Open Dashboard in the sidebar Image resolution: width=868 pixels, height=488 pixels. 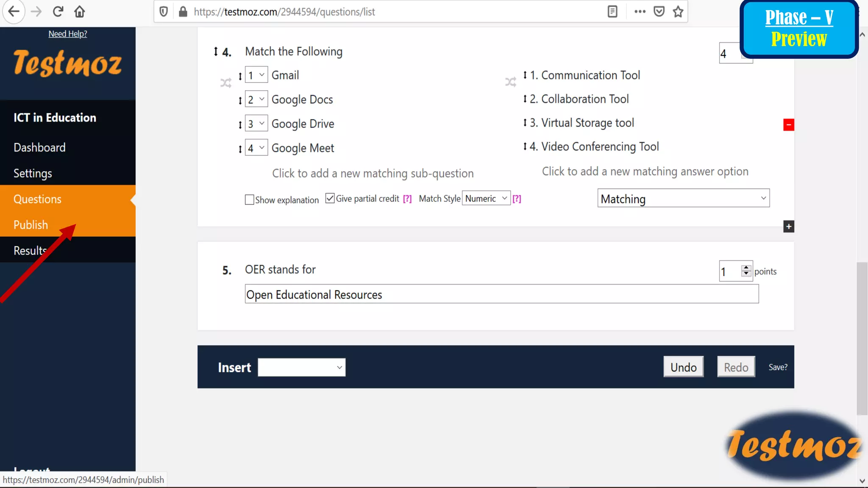(39, 147)
